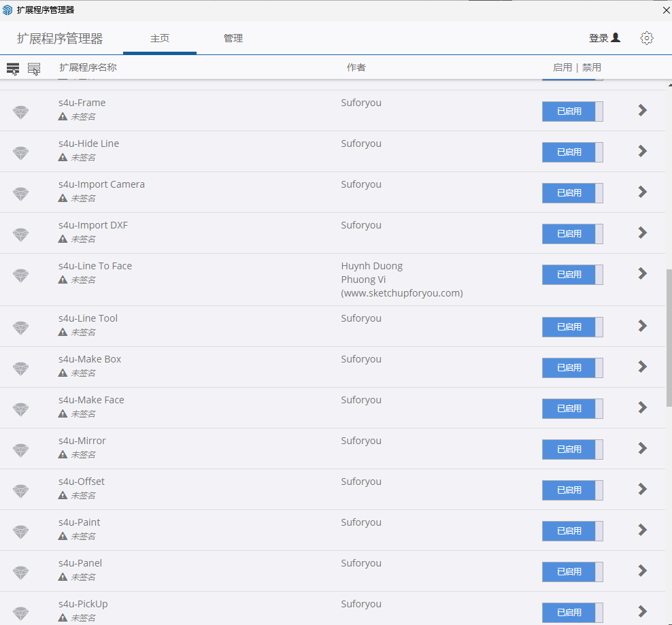This screenshot has width=672, height=625.
Task: Click the user login icon 登录
Action: (x=604, y=38)
